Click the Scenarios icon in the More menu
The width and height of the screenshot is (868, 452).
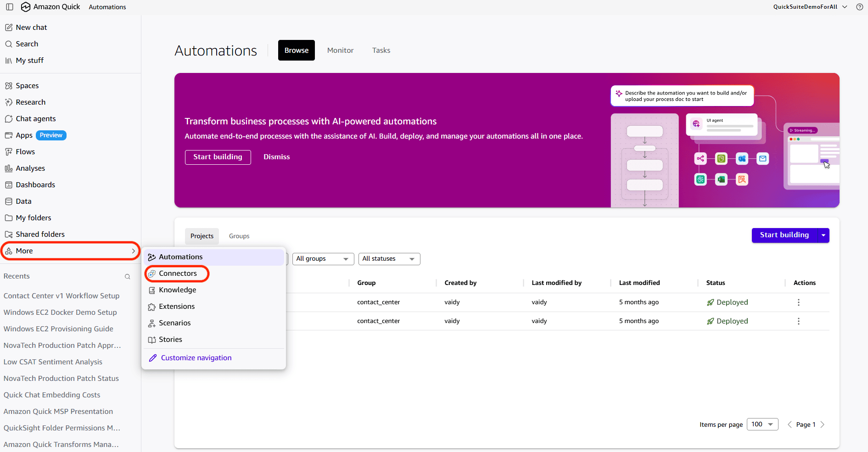click(152, 323)
